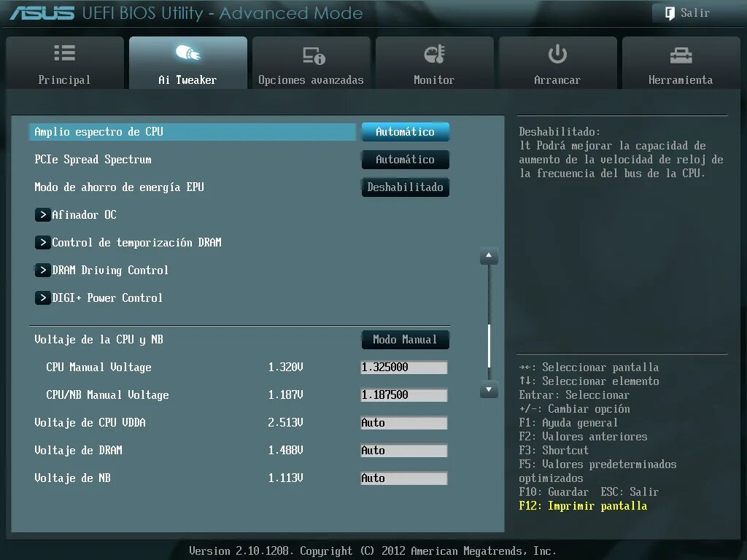The width and height of the screenshot is (747, 560).
Task: Click the Herramienta toolbox icon
Action: pyautogui.click(x=681, y=55)
